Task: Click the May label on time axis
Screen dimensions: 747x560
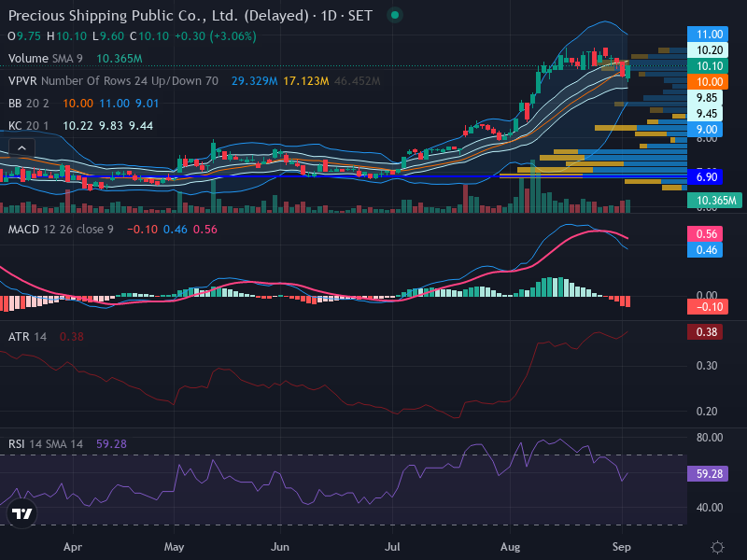Action: click(174, 547)
